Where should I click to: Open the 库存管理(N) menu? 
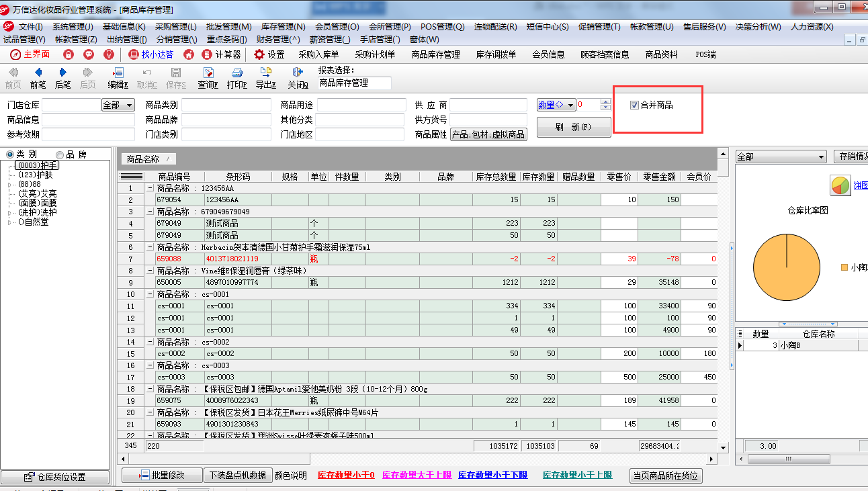(283, 27)
